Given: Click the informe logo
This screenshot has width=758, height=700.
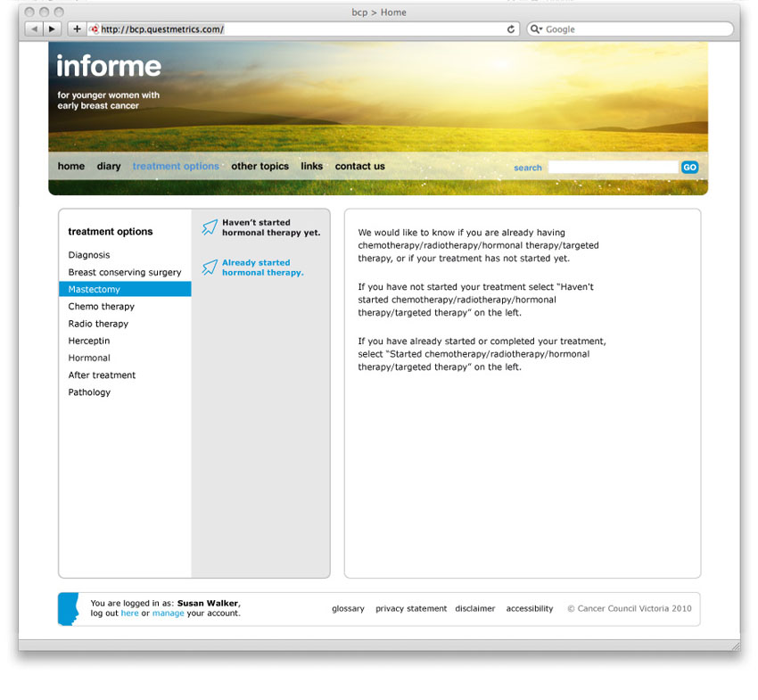Looking at the screenshot, I should (x=109, y=66).
